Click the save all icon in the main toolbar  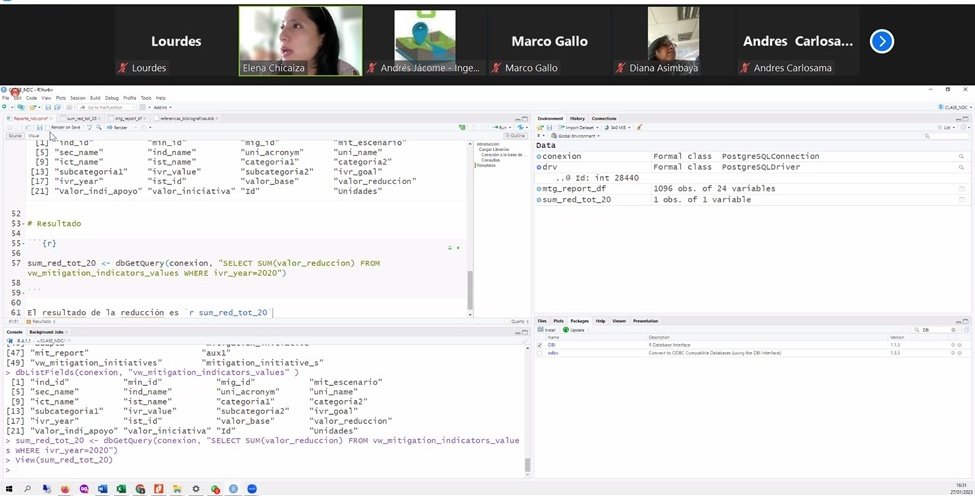click(57, 108)
